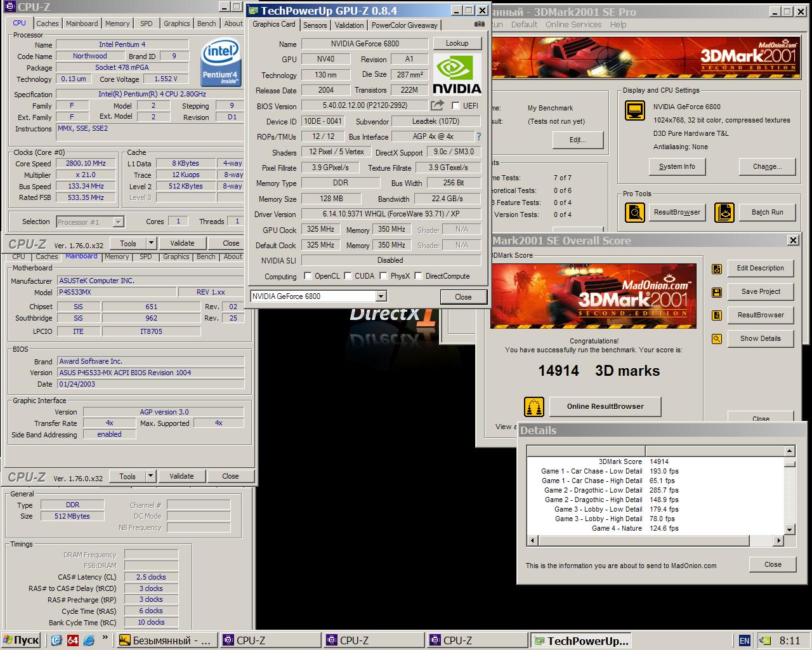Open Internet Explorer from quick launch
The image size is (812, 650).
89,640
